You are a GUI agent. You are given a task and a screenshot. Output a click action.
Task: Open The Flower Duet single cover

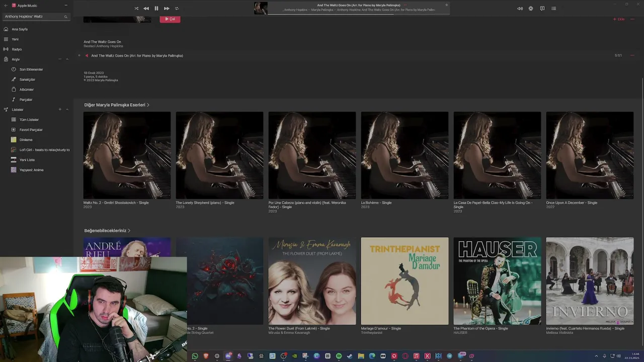[x=312, y=281]
